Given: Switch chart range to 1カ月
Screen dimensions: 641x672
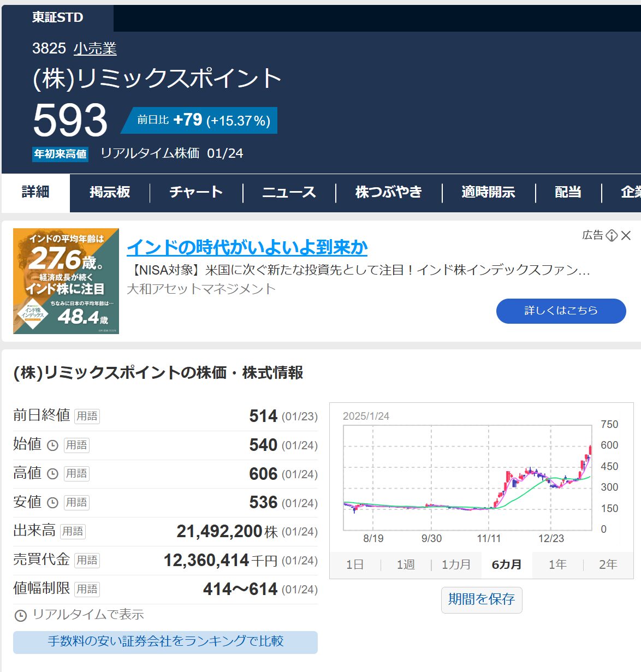Looking at the screenshot, I should 456,564.
